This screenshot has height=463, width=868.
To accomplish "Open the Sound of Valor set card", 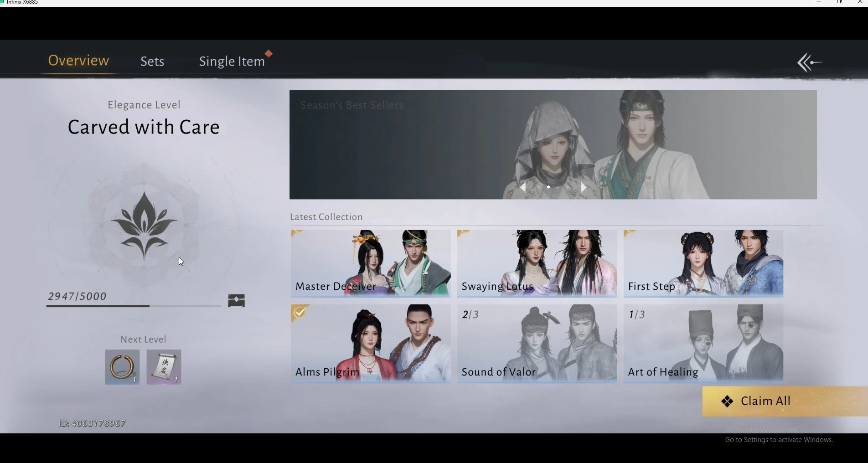I will coord(537,344).
